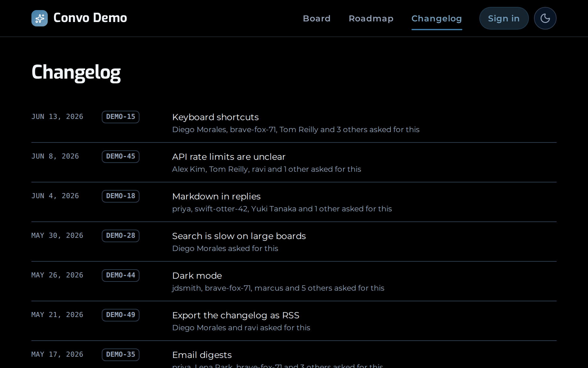Open the Email digests entry
588x368 pixels.
point(202,355)
